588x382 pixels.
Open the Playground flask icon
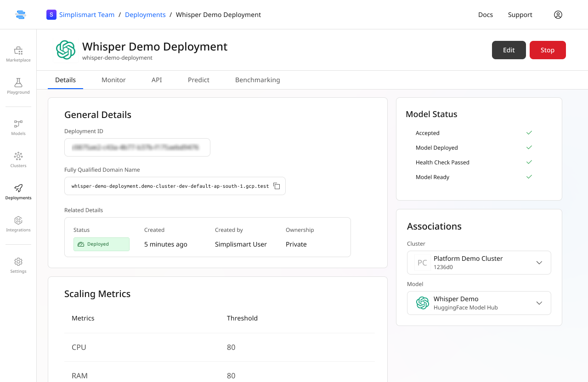pyautogui.click(x=18, y=83)
